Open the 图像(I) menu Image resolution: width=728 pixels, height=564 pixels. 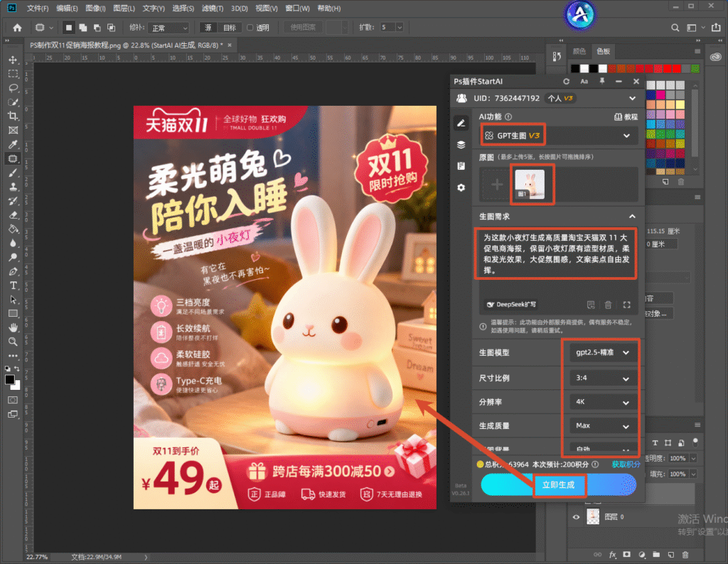tap(96, 9)
